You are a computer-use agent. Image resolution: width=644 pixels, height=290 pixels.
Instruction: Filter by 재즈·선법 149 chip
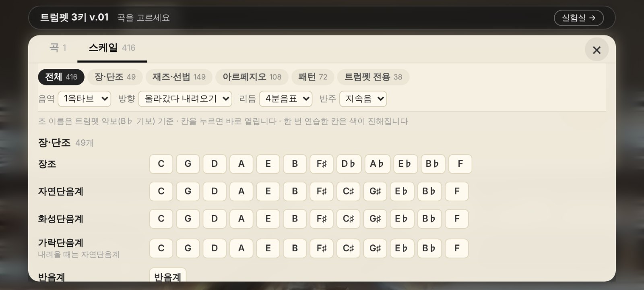(x=179, y=77)
